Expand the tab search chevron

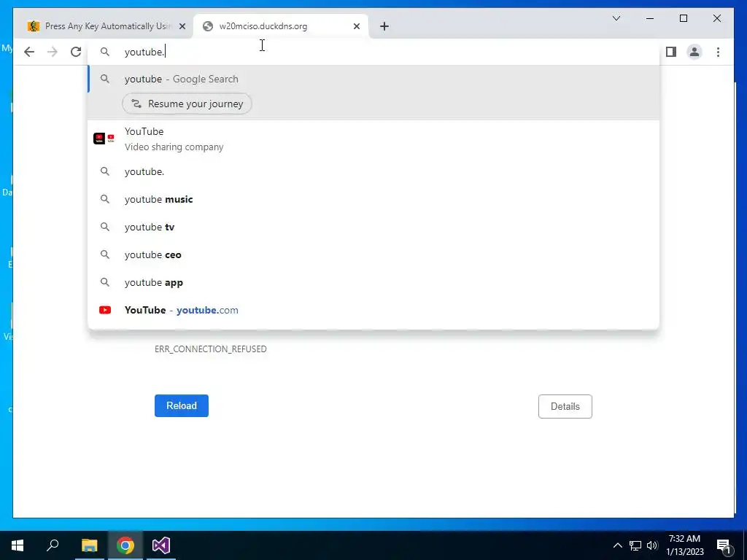(x=616, y=18)
